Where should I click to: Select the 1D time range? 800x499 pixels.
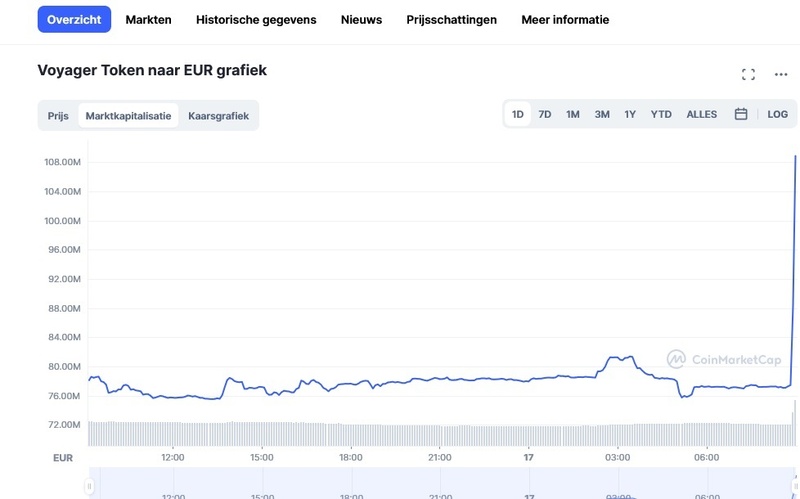point(518,114)
